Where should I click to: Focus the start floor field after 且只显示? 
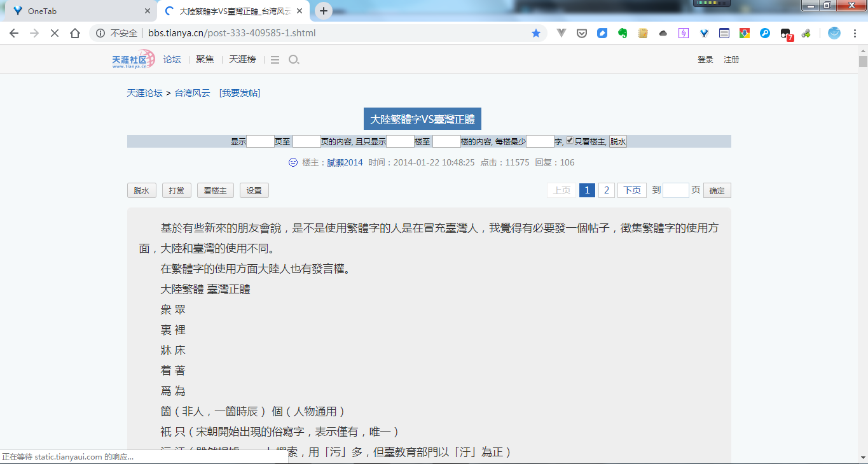tap(401, 141)
